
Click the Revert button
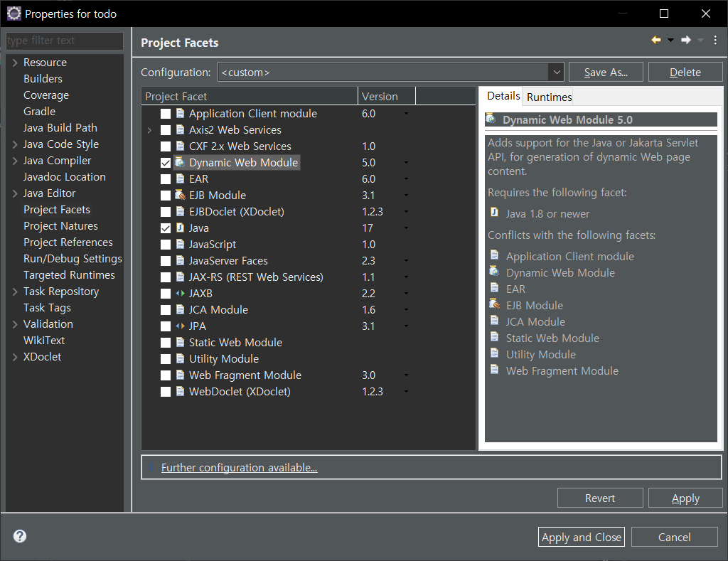(600, 498)
